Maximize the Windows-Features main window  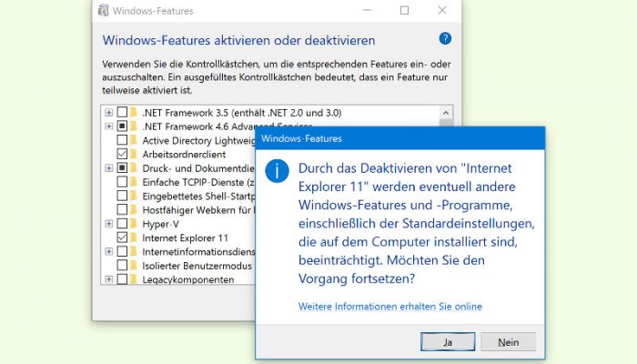405,10
